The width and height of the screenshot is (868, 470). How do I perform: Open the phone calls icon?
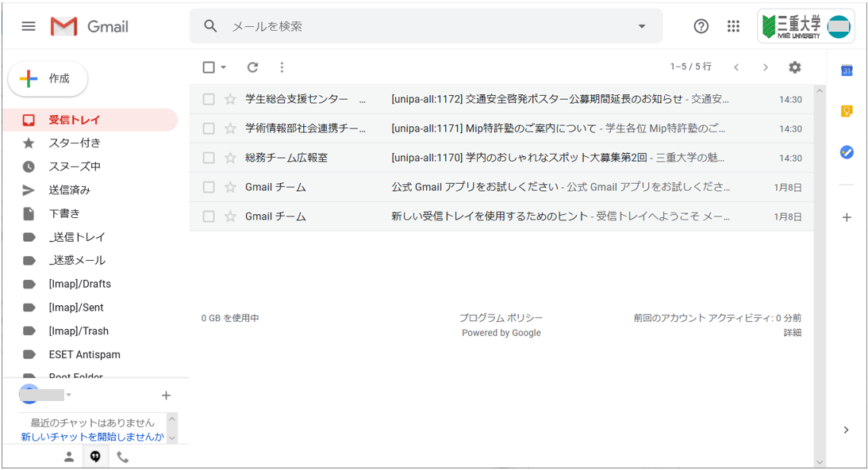coord(122,457)
